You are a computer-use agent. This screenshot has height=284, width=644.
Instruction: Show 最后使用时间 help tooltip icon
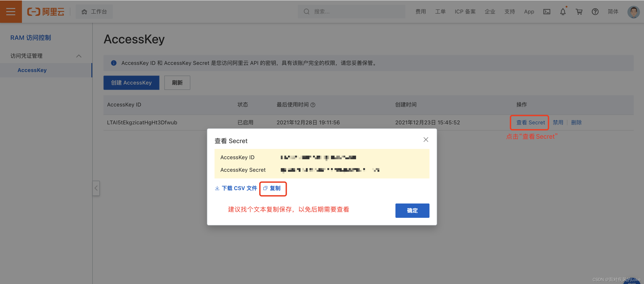pos(313,105)
